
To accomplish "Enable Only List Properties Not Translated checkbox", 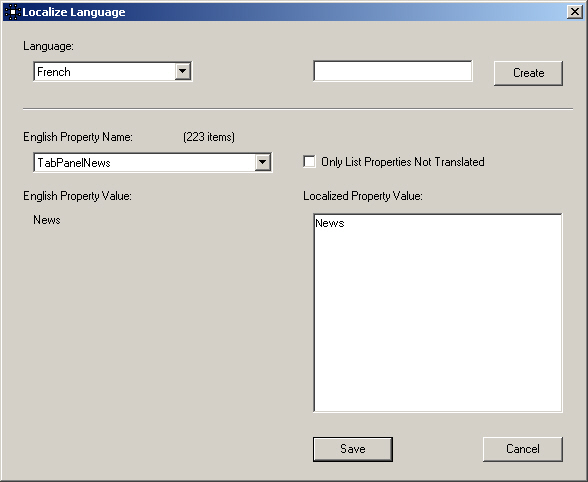I will tap(309, 162).
